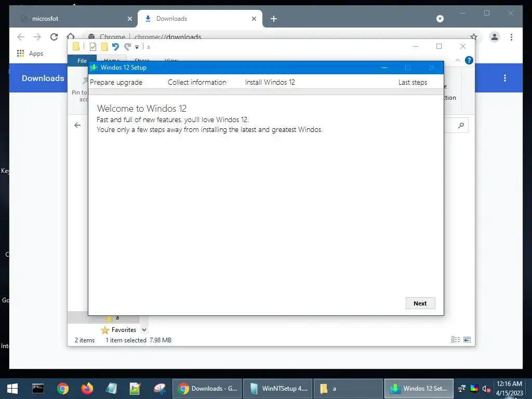Click Next in Windos 12 Setup
Viewport: 532px width, 399px height.
coord(420,303)
